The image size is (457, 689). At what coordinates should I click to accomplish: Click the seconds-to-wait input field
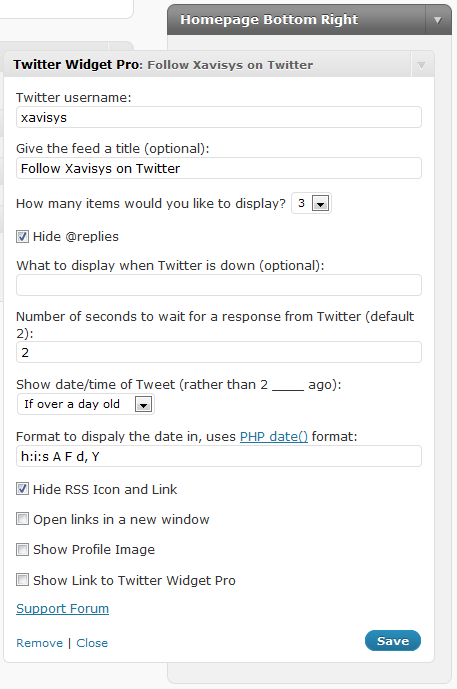coord(219,352)
